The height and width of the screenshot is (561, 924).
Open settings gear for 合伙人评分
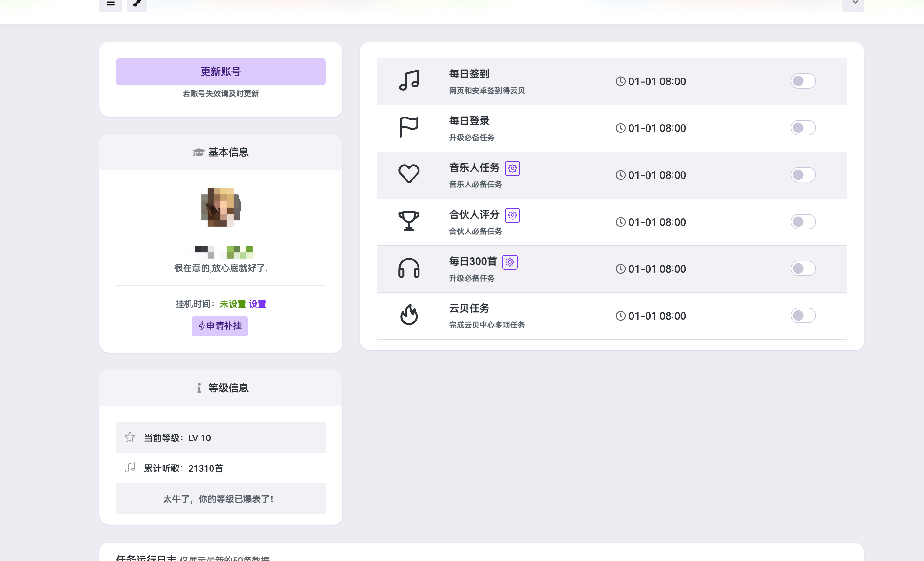click(x=512, y=215)
